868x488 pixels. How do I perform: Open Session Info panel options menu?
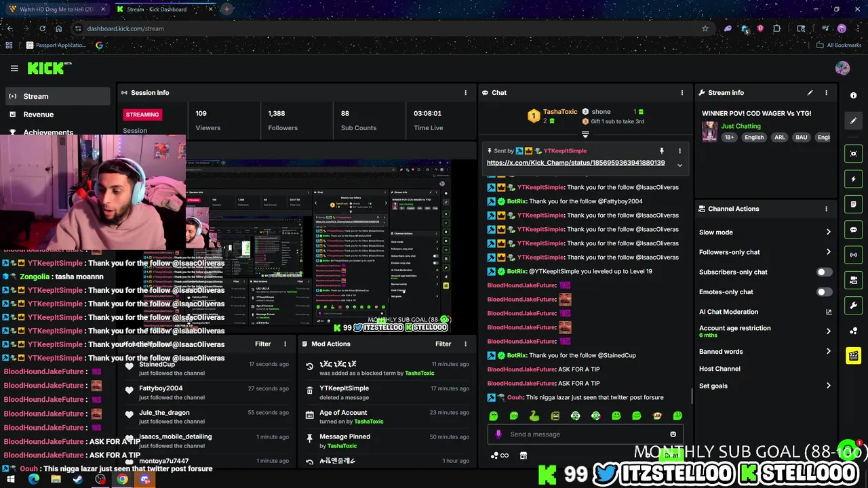point(465,93)
